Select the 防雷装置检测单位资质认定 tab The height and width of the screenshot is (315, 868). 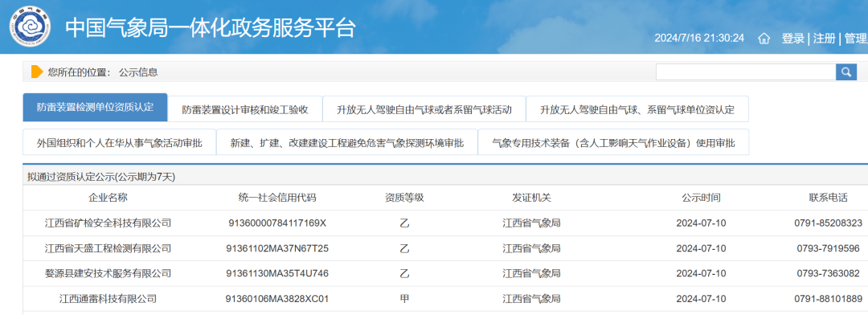(95, 108)
